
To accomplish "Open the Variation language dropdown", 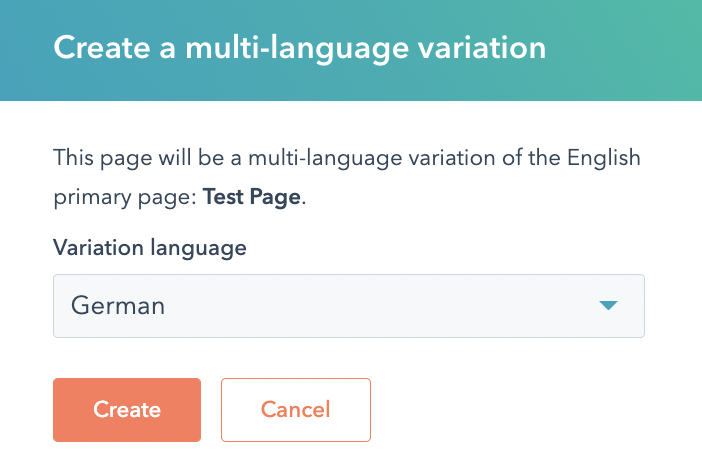I will coord(348,306).
